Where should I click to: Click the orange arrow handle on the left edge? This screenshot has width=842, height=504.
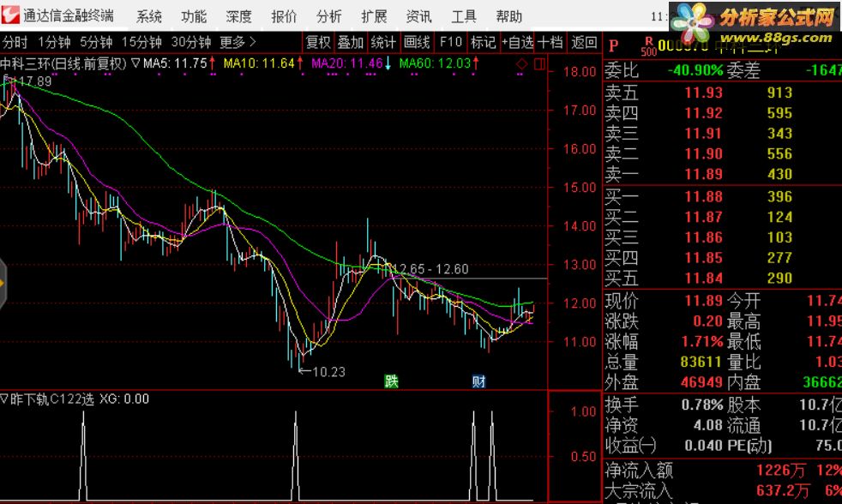[x=3, y=284]
